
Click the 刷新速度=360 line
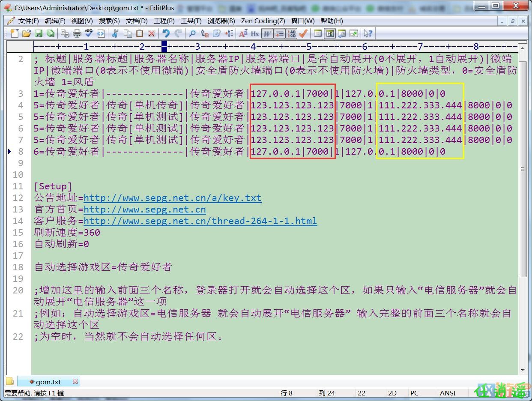[x=67, y=233]
